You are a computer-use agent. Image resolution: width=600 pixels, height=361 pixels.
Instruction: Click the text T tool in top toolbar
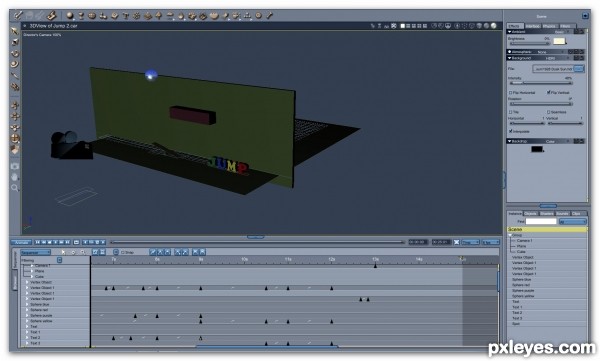click(126, 16)
